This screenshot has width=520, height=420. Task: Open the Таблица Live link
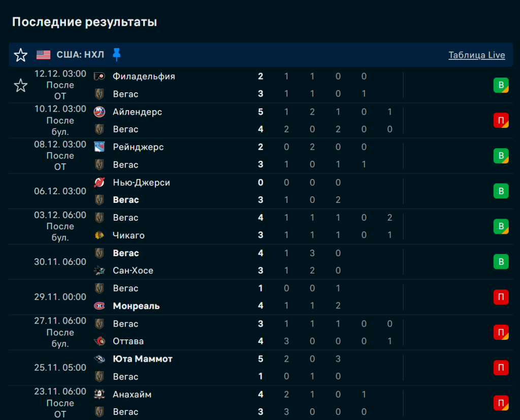pyautogui.click(x=476, y=55)
